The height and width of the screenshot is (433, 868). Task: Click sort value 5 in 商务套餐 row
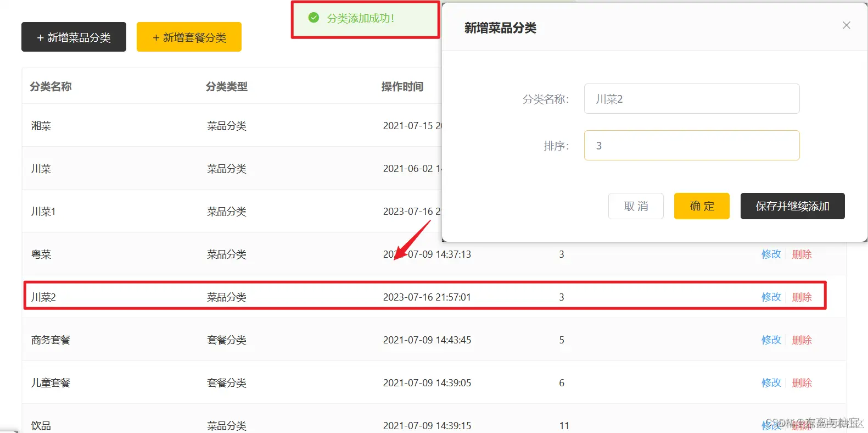coord(562,340)
